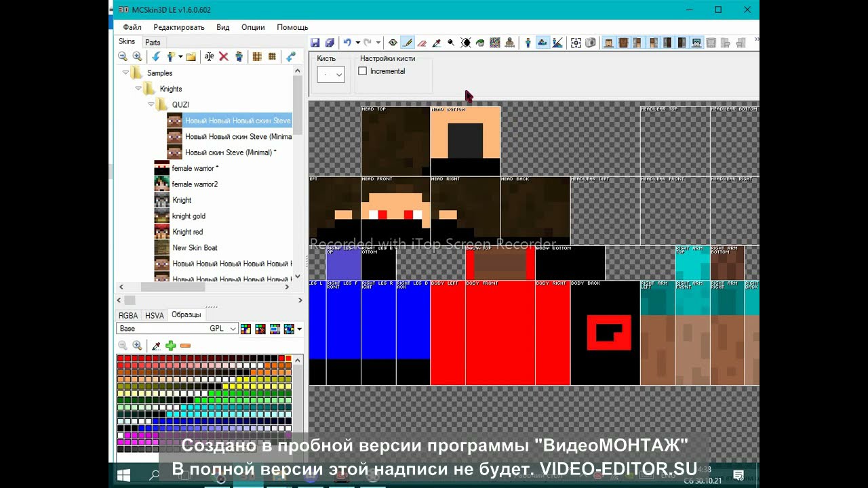
Task: Open the Windows Start button
Action: pyautogui.click(x=123, y=476)
